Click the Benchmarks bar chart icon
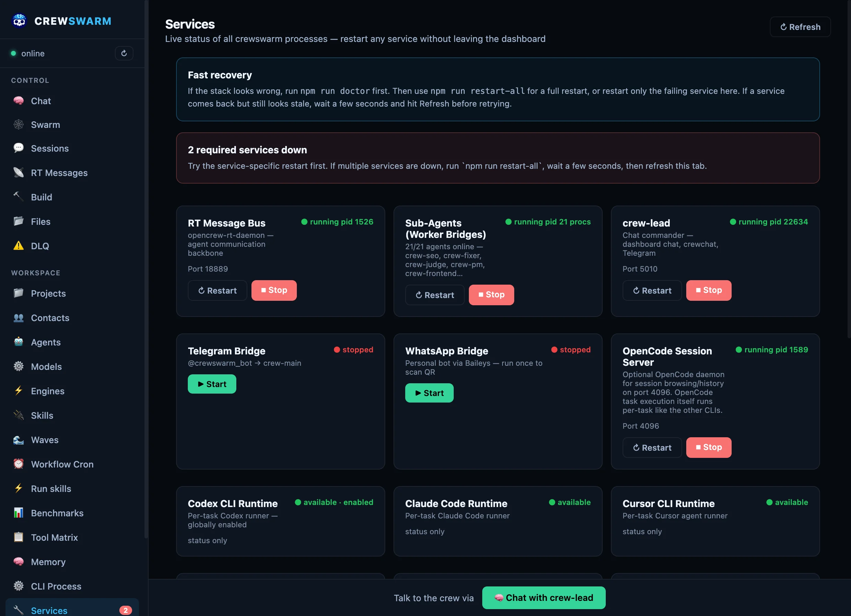This screenshot has height=616, width=851. [18, 513]
